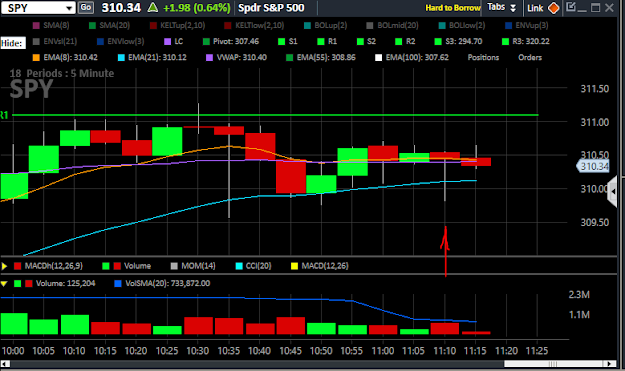Image resolution: width=625 pixels, height=371 pixels.
Task: Toggle the BOLlow(2) indicator
Action: [x=462, y=26]
